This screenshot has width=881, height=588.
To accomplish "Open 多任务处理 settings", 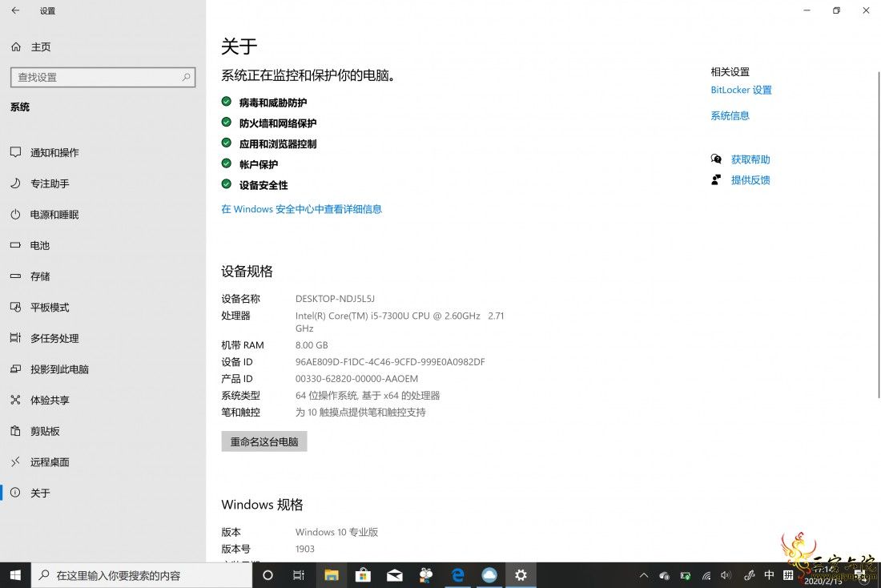I will tap(103, 338).
